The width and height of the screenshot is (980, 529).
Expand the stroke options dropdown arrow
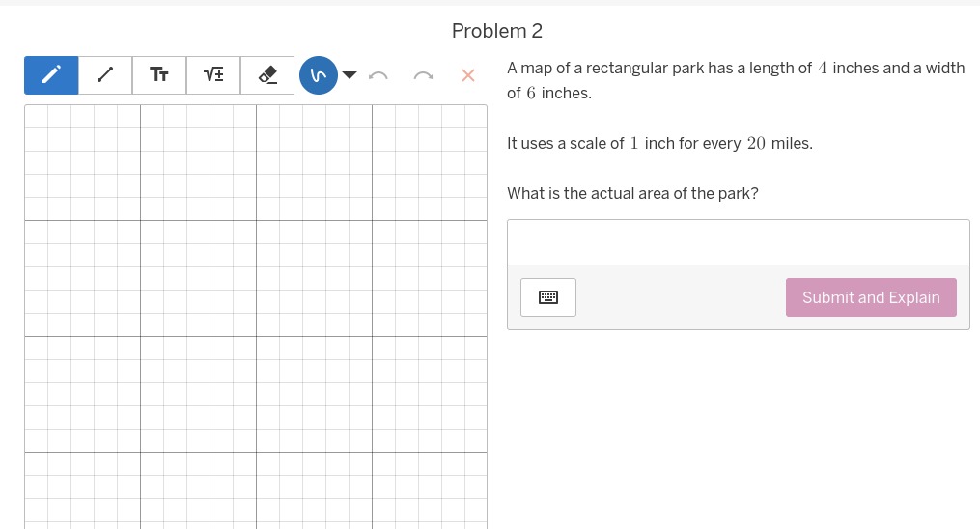[350, 74]
